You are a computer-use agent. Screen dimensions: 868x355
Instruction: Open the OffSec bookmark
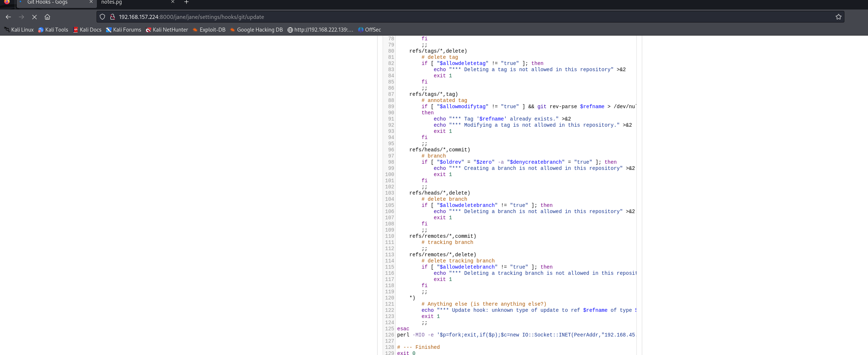click(370, 30)
